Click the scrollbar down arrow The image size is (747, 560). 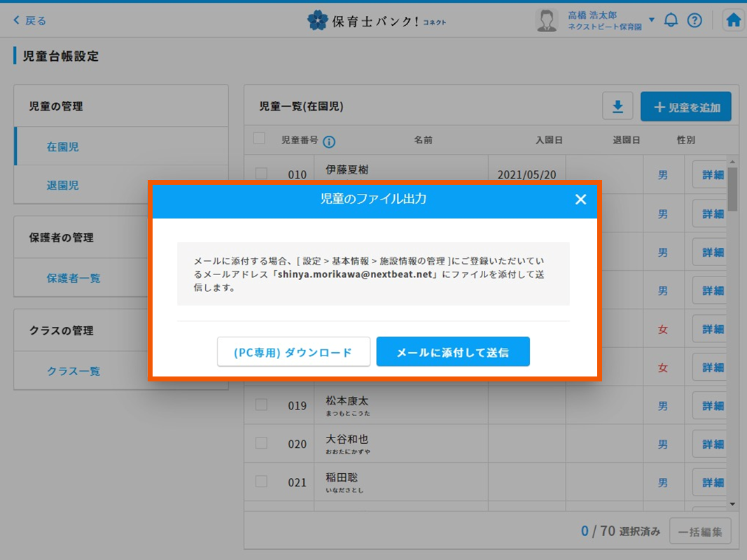tap(732, 504)
